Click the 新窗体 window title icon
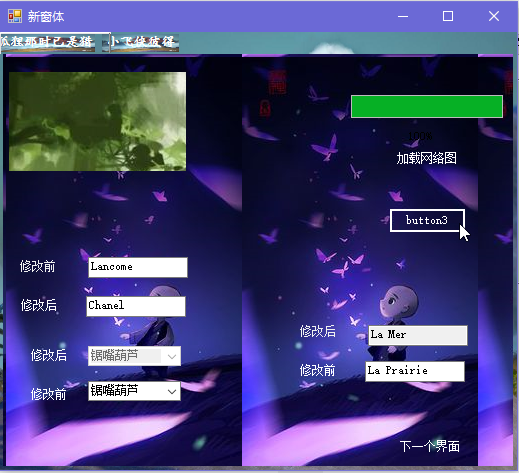The image size is (519, 473). point(15,16)
